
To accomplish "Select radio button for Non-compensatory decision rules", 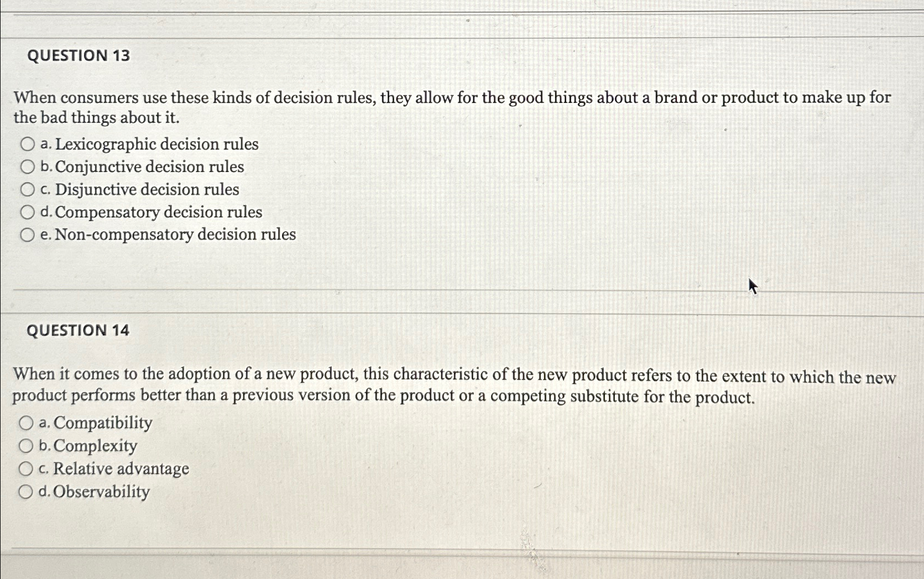I will click(27, 234).
